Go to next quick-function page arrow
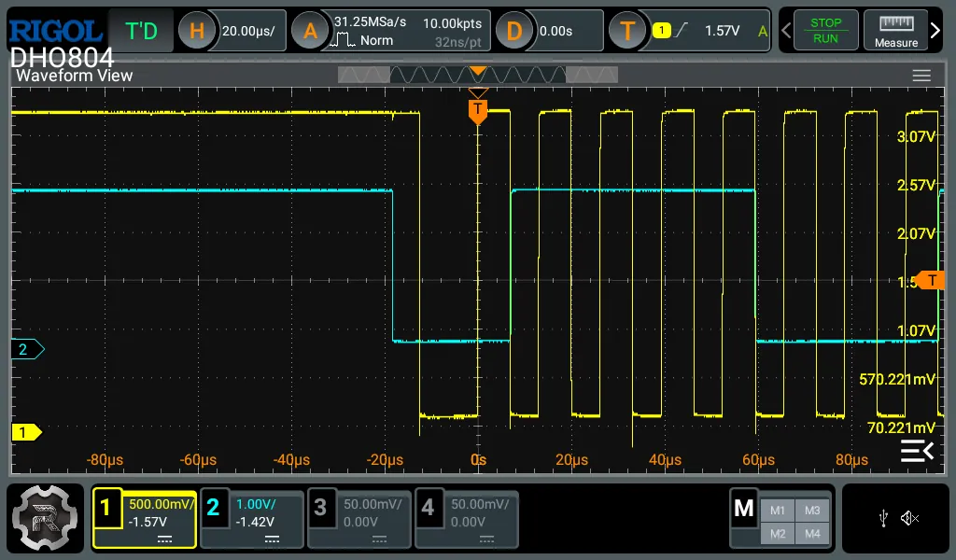 pyautogui.click(x=935, y=31)
